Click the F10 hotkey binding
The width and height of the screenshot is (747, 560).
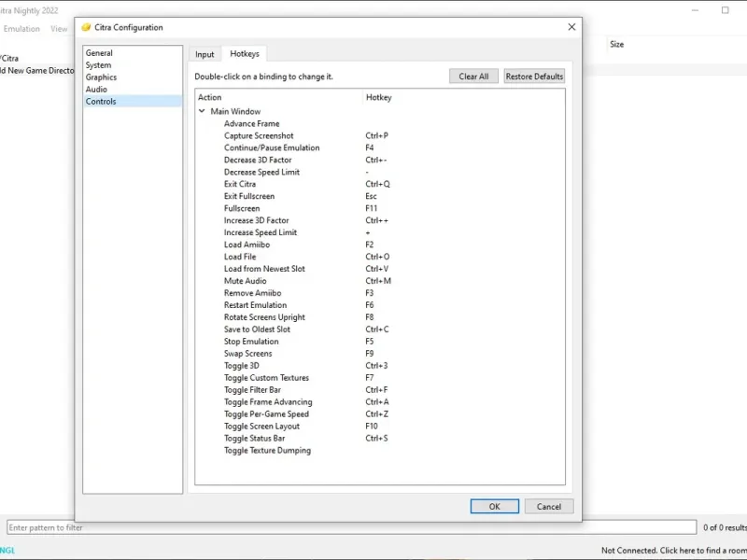pyautogui.click(x=372, y=427)
